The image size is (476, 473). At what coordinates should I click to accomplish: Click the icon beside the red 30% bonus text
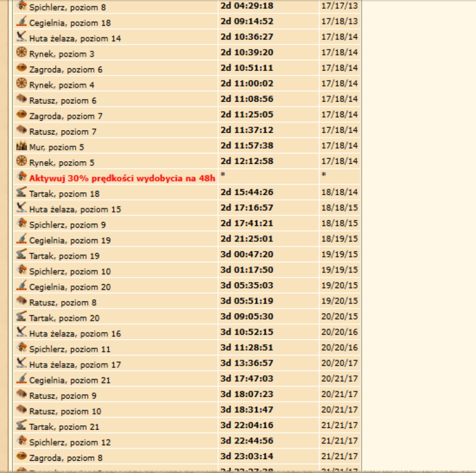[x=21, y=176]
